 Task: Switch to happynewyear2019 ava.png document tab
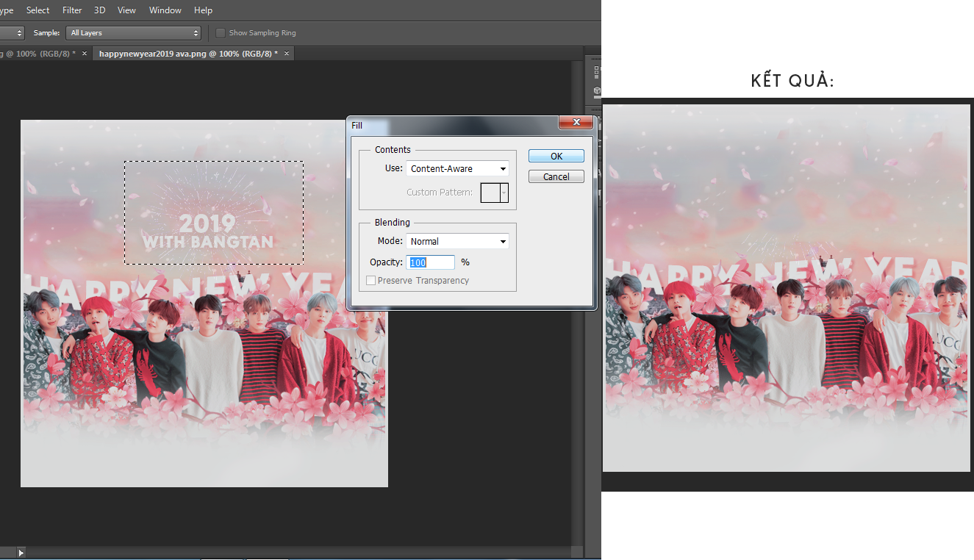coord(188,54)
